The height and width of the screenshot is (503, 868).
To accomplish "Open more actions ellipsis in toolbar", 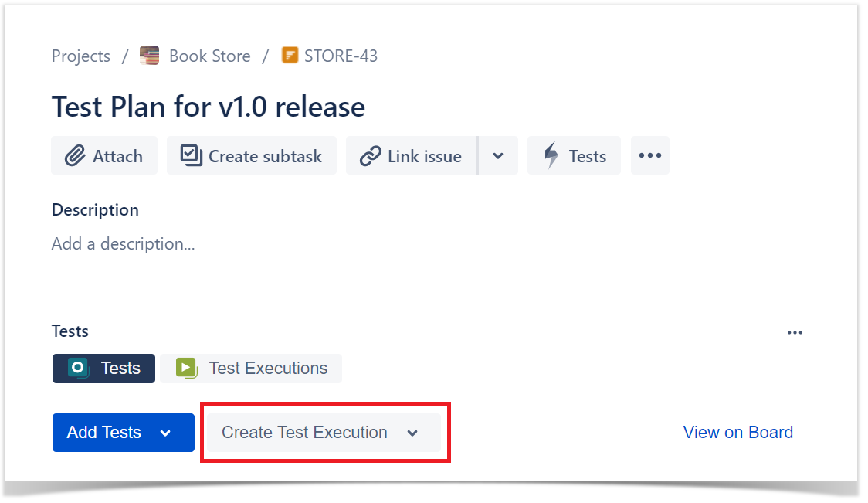I will tap(650, 155).
